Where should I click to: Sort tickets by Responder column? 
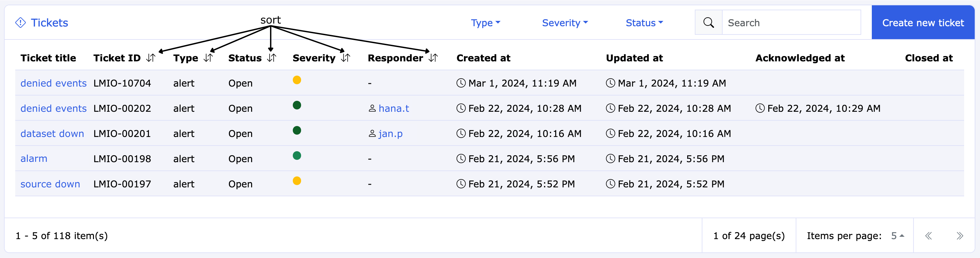433,58
